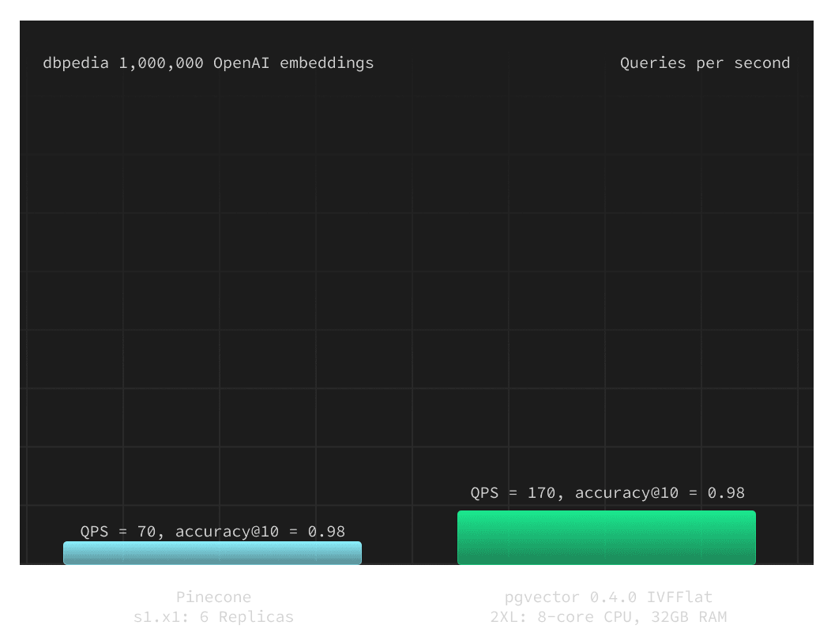Click the 'pgvector 0.4.0 IVFFlat' axis label
Image resolution: width=831 pixels, height=644 pixels.
(x=608, y=597)
